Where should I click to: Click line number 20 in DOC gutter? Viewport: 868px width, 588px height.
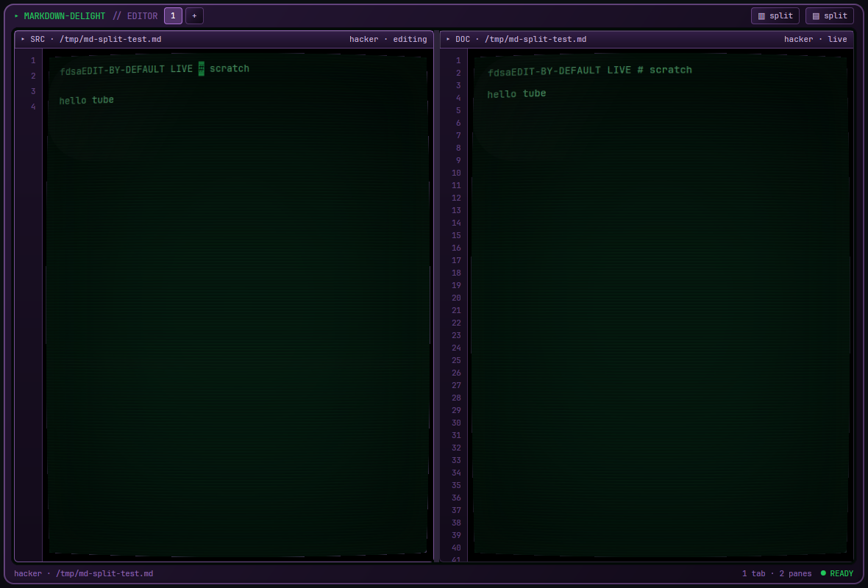[x=456, y=298]
